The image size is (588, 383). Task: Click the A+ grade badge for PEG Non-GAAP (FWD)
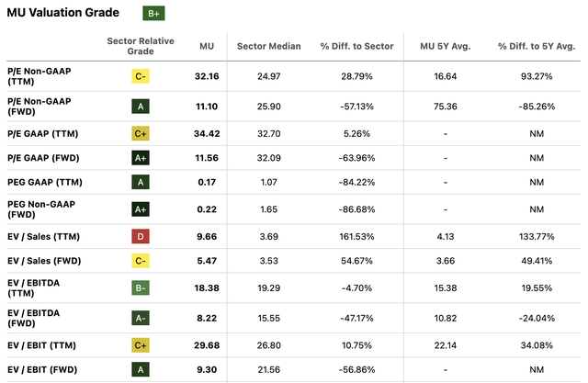coord(141,208)
